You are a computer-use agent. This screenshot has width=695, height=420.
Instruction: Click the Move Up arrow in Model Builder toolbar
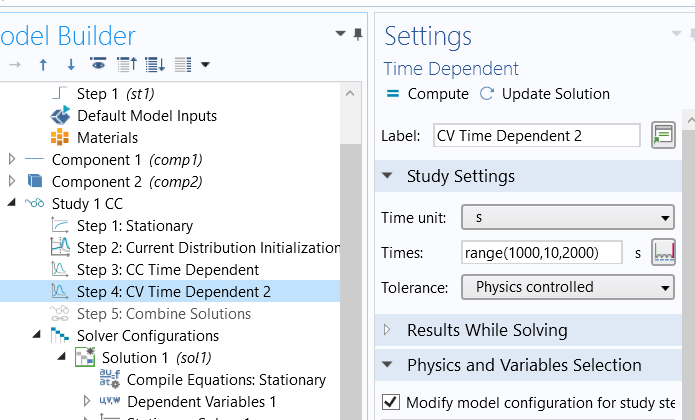pyautogui.click(x=43, y=65)
